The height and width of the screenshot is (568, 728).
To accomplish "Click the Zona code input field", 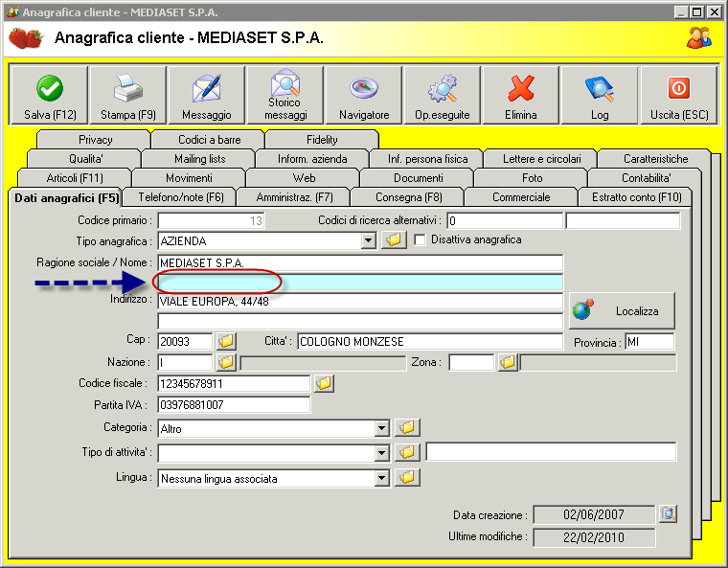I will coord(471,362).
